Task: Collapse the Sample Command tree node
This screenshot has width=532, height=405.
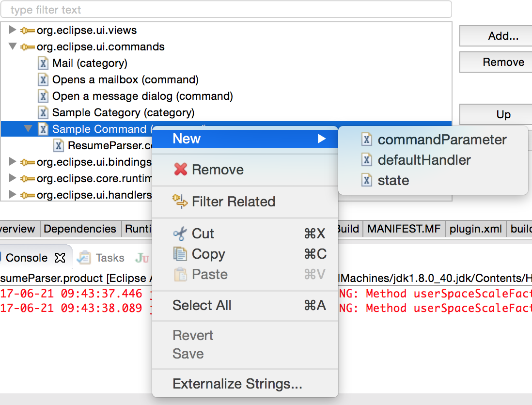Action: tap(29, 129)
